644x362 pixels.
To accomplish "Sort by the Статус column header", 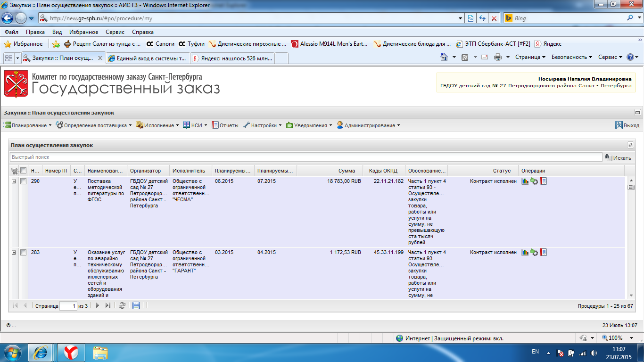I will coord(483,171).
